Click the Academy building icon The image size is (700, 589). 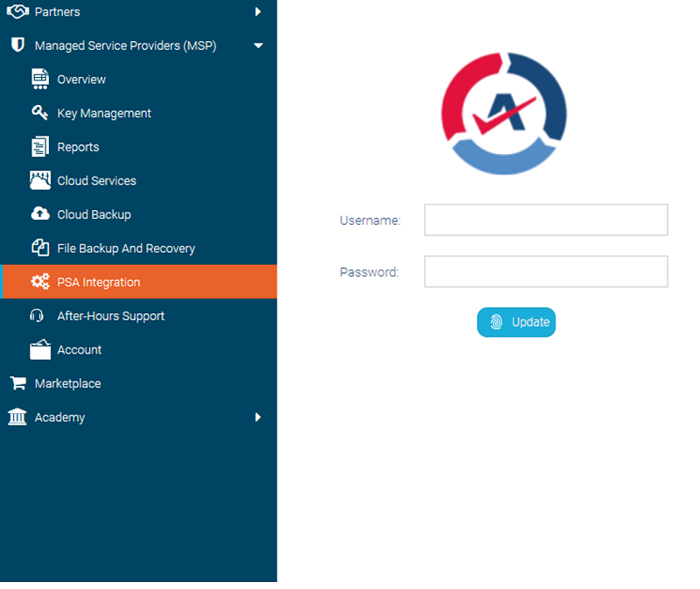click(17, 417)
